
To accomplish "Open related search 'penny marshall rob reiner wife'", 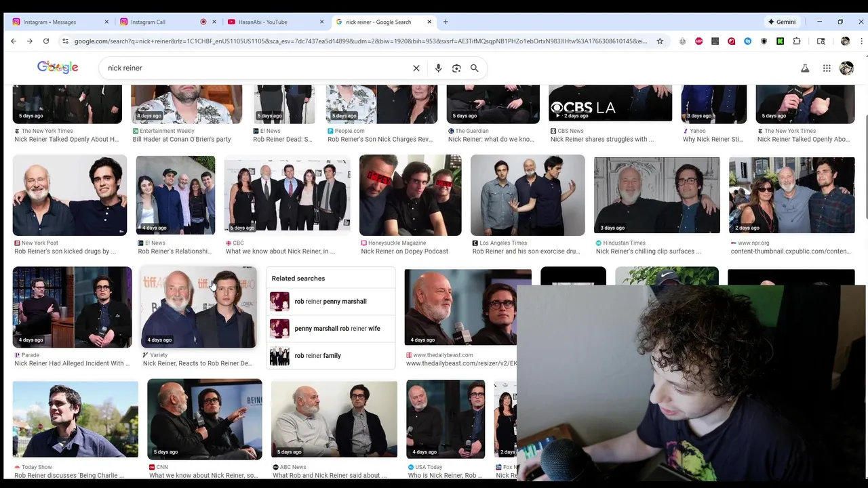I will 331,328.
